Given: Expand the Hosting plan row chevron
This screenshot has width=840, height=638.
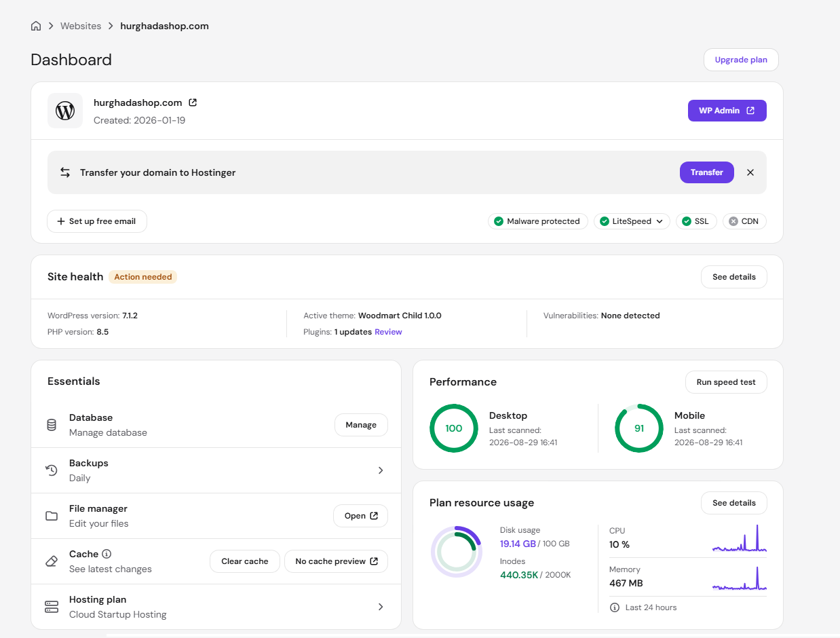Looking at the screenshot, I should click(x=381, y=607).
